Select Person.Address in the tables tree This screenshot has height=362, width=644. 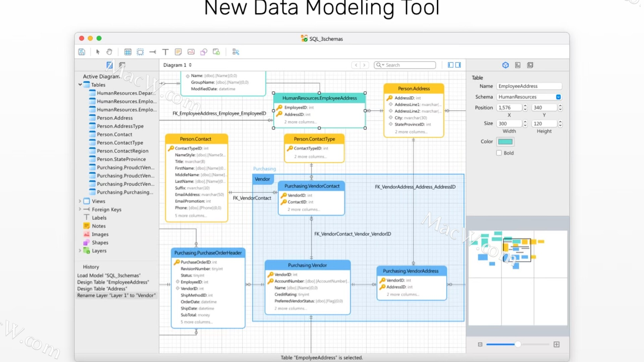(x=115, y=118)
